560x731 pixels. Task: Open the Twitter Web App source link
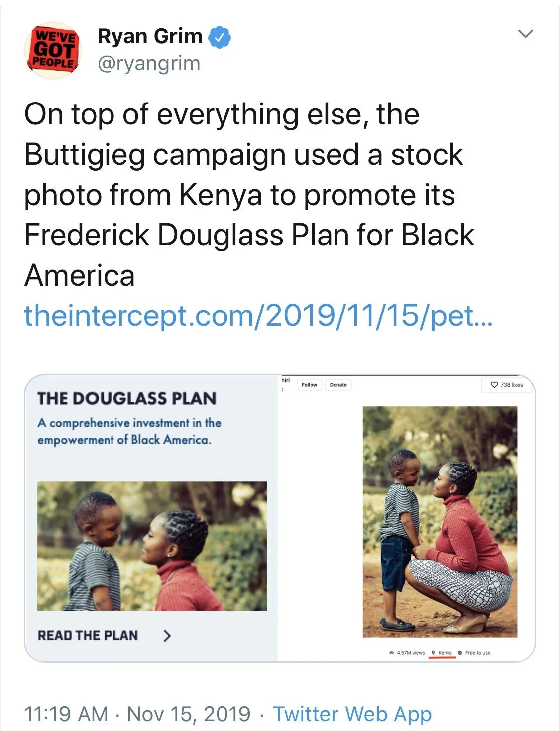click(352, 714)
